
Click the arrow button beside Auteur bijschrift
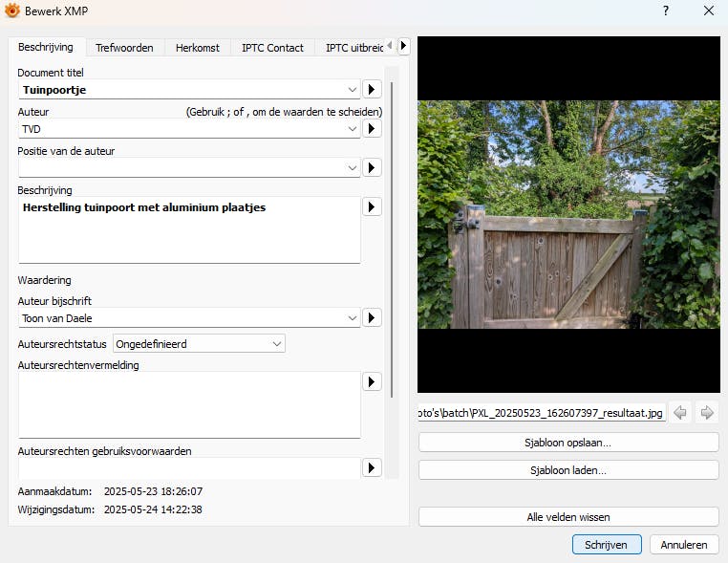(372, 317)
